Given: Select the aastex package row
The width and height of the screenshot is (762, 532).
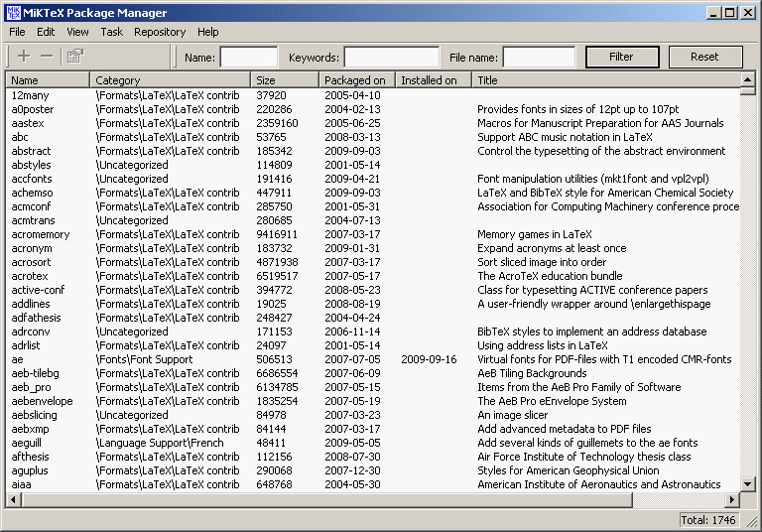Looking at the screenshot, I should [373, 123].
